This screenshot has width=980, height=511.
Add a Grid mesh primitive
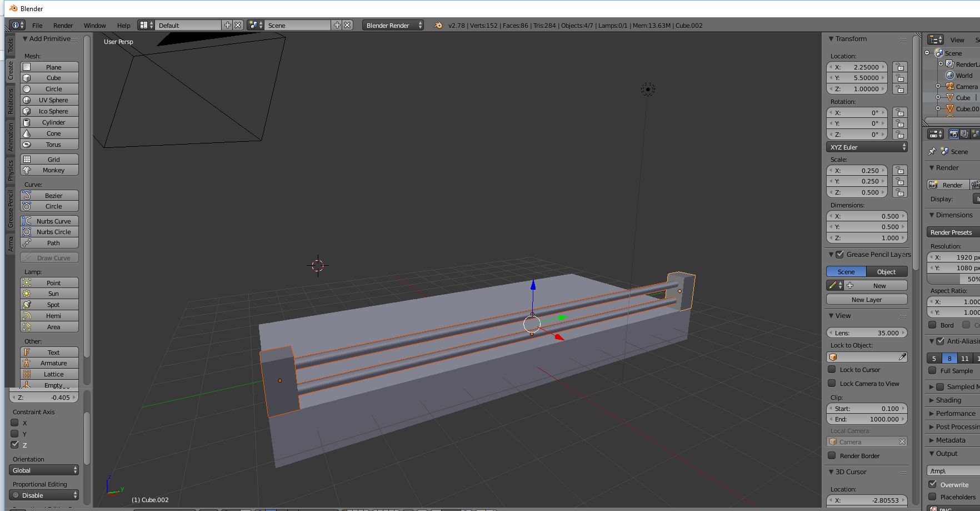click(49, 159)
